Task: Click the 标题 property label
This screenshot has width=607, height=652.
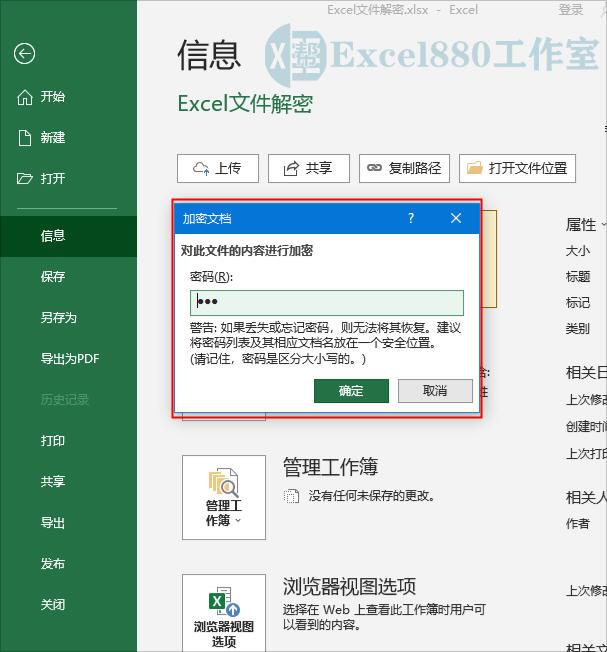Action: (578, 277)
